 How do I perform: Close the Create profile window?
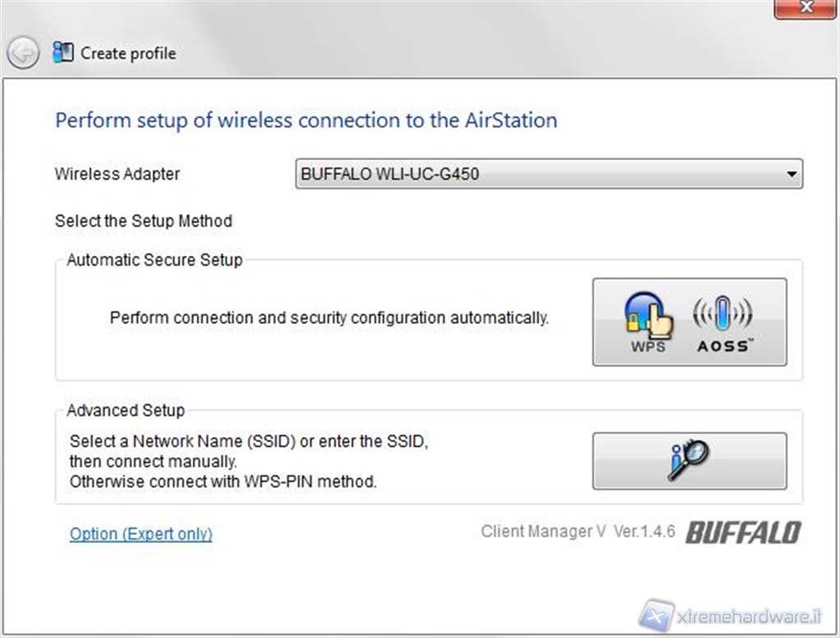coord(806,7)
